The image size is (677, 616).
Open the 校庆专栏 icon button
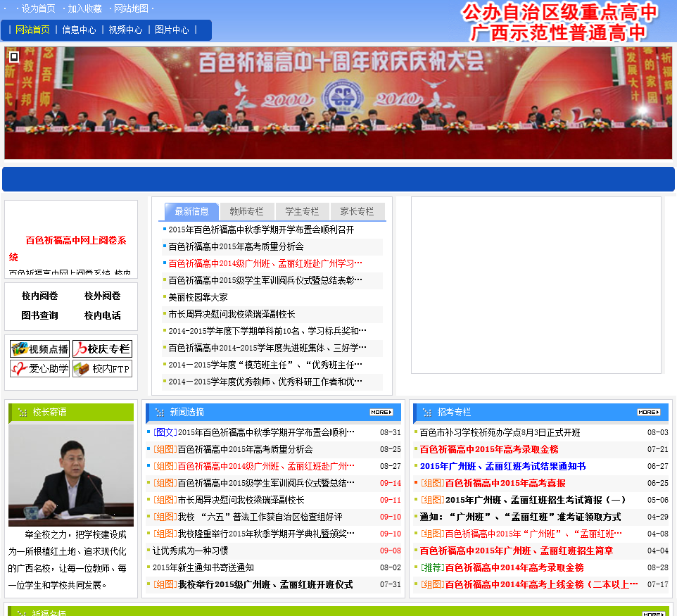[x=102, y=348]
